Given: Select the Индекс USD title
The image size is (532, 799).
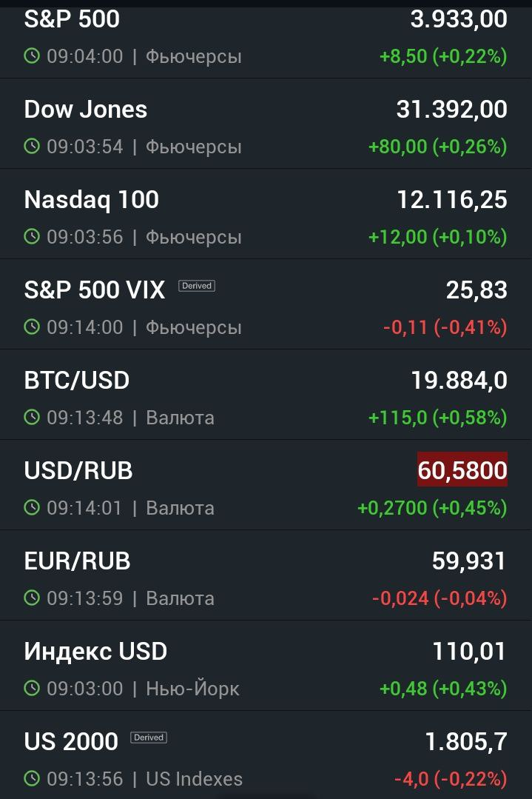Looking at the screenshot, I should 95,651.
